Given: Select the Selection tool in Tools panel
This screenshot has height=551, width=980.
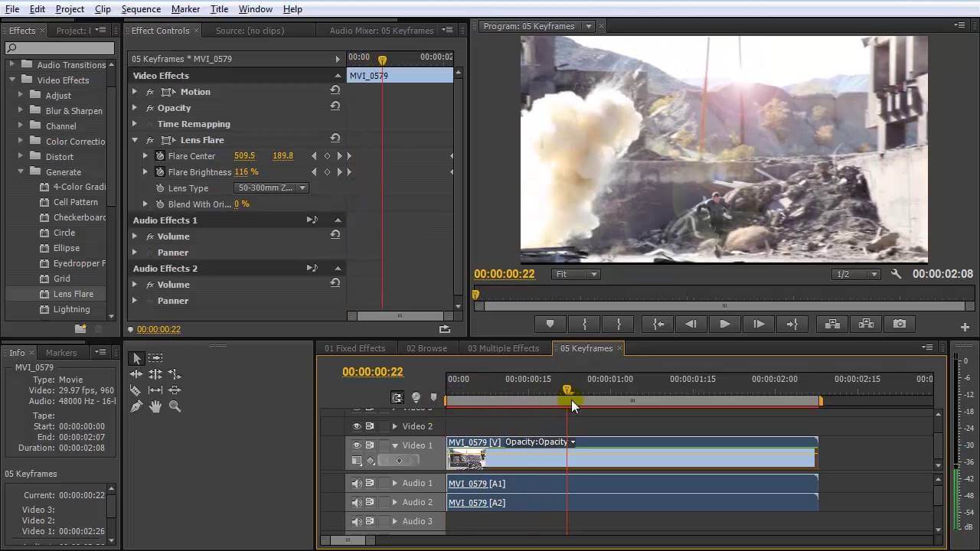Looking at the screenshot, I should [136, 358].
